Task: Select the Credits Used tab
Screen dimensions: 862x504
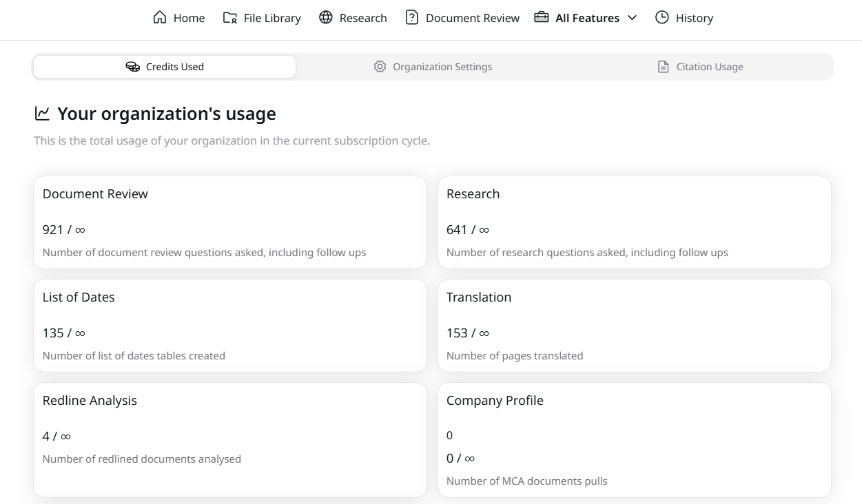Action: coord(174,67)
